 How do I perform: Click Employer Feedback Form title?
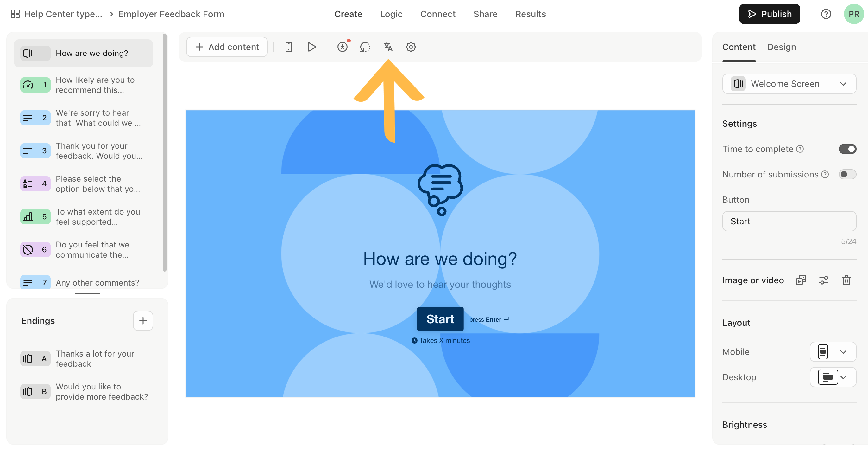171,14
